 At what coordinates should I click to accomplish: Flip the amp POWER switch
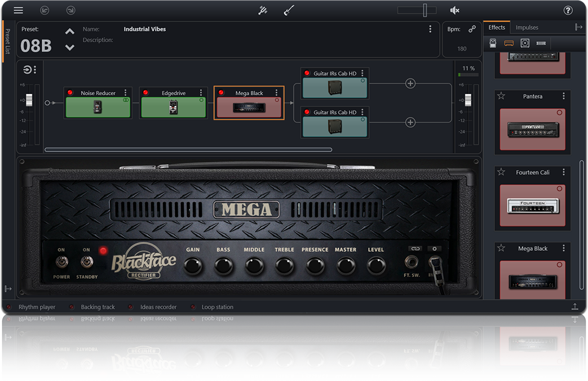61,262
